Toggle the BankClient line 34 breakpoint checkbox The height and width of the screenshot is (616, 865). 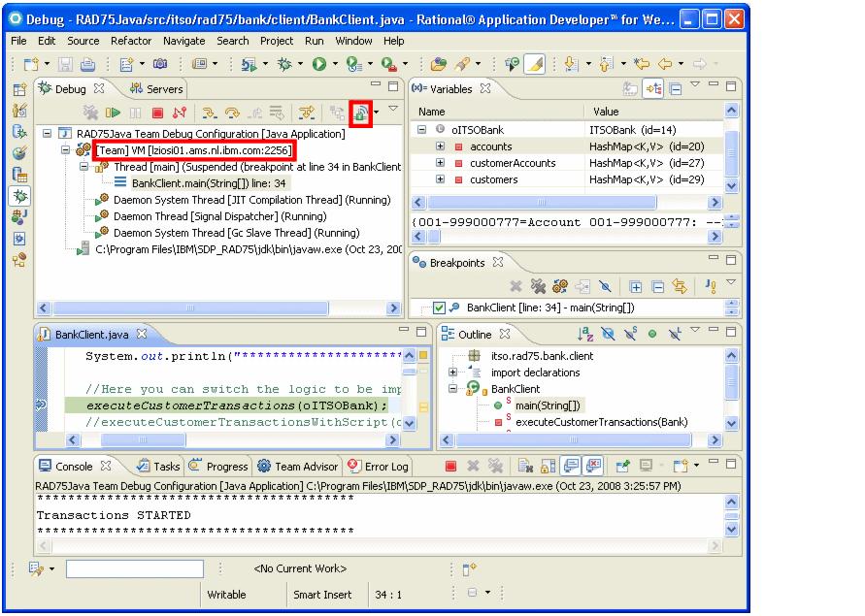coord(439,308)
